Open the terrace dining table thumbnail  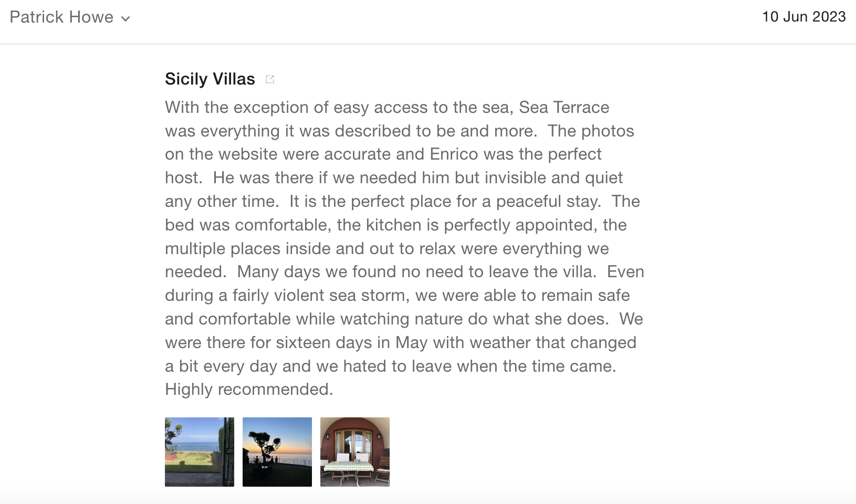click(x=355, y=452)
